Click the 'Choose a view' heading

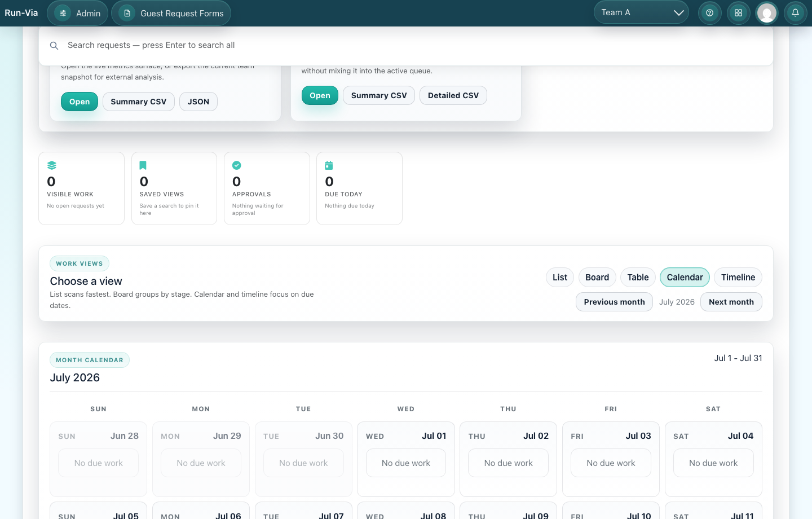[86, 281]
